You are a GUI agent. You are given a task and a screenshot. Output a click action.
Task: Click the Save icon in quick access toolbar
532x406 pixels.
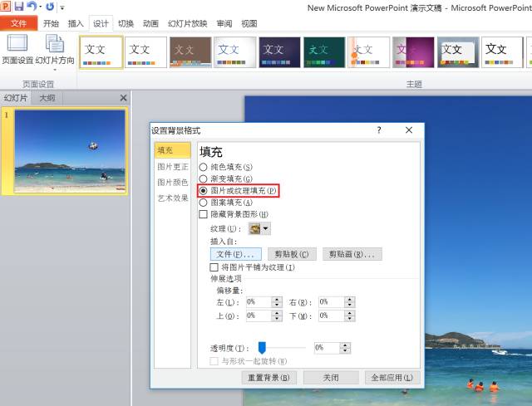(x=19, y=6)
